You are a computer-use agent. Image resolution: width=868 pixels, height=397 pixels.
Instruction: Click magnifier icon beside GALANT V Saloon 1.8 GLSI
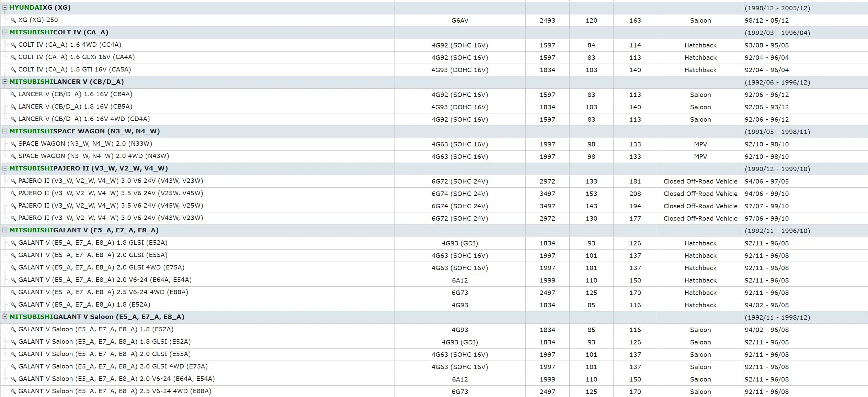point(13,342)
